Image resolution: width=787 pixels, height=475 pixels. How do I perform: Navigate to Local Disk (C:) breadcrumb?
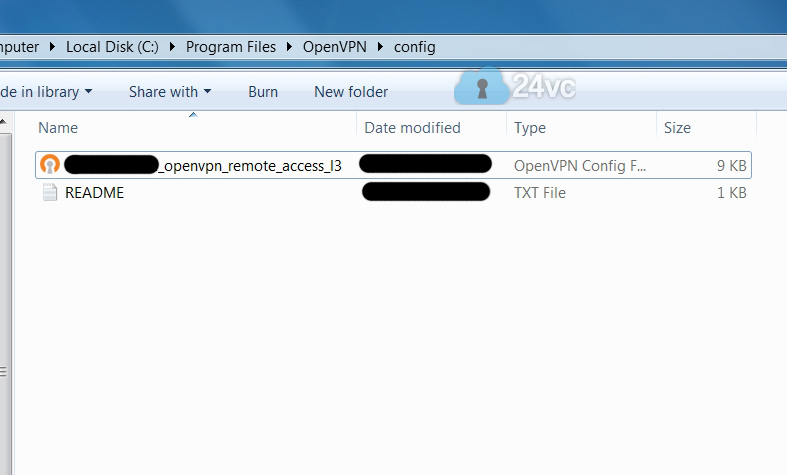tap(112, 47)
